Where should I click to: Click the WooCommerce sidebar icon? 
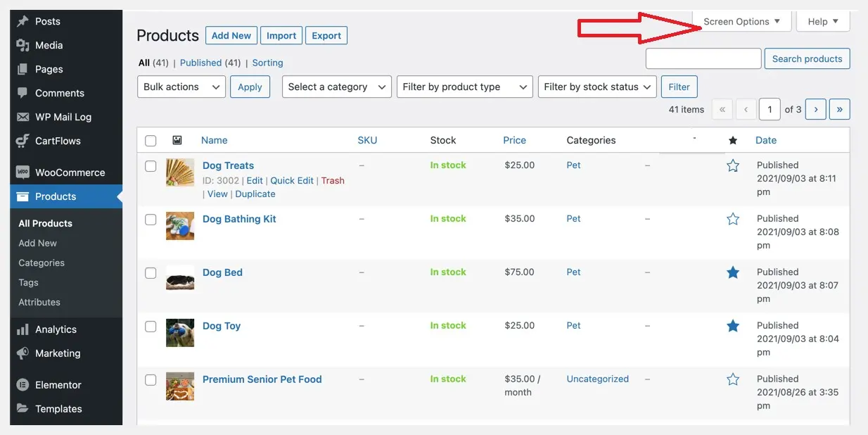[x=23, y=172]
